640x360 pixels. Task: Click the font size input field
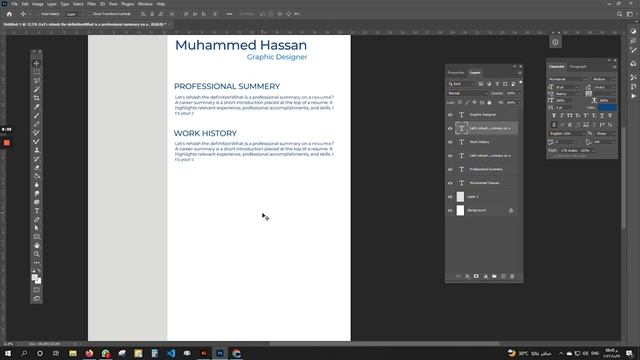[565, 87]
